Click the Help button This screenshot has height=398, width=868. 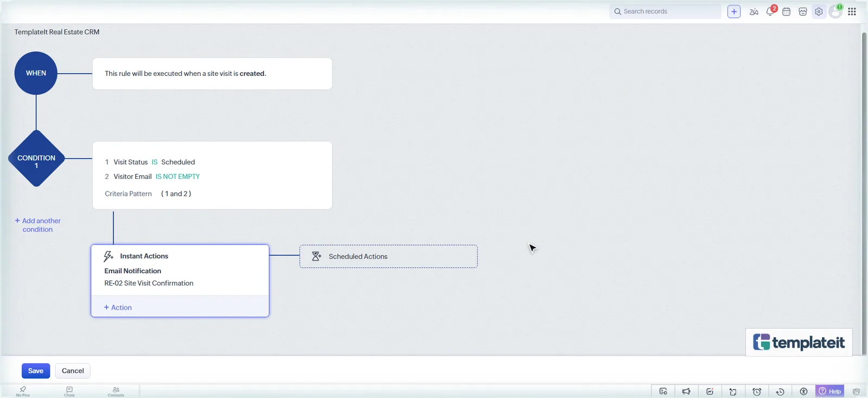pyautogui.click(x=830, y=391)
